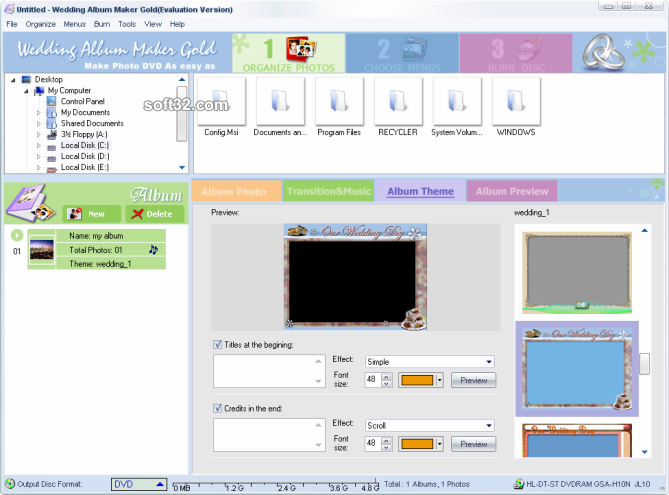The height and width of the screenshot is (495, 669).
Task: Open the credits Effect dropdown showing Scroll
Action: click(430, 425)
